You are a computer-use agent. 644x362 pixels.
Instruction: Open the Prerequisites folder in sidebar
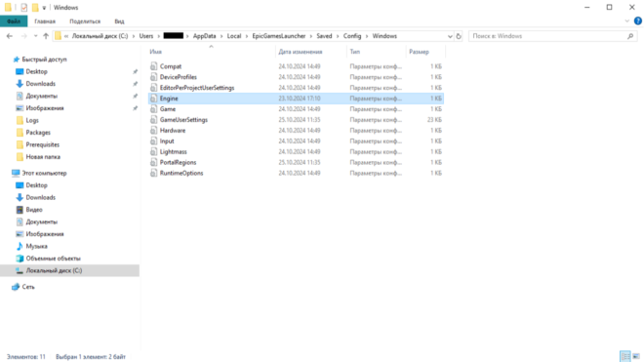click(x=42, y=144)
